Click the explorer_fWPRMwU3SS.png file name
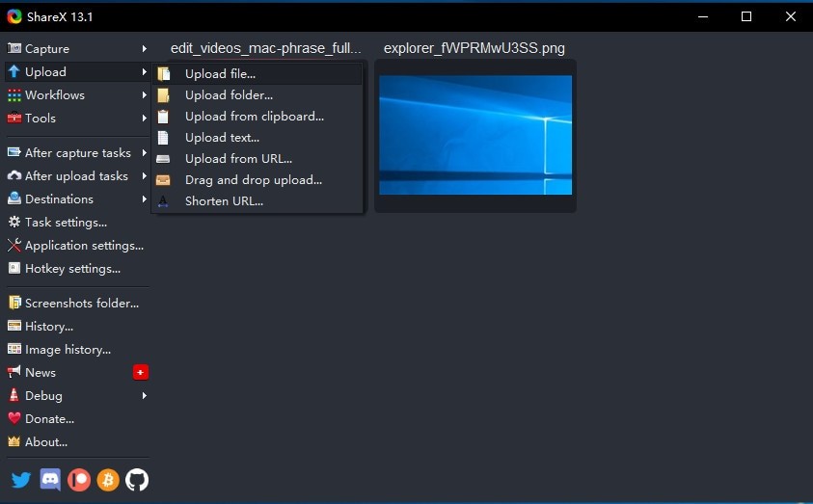The width and height of the screenshot is (813, 504). click(x=474, y=48)
